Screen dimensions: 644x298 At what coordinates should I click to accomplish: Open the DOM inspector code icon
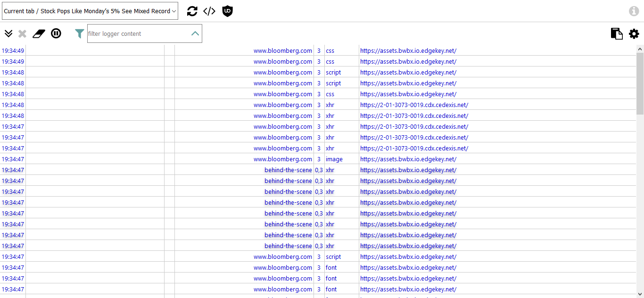tap(209, 11)
